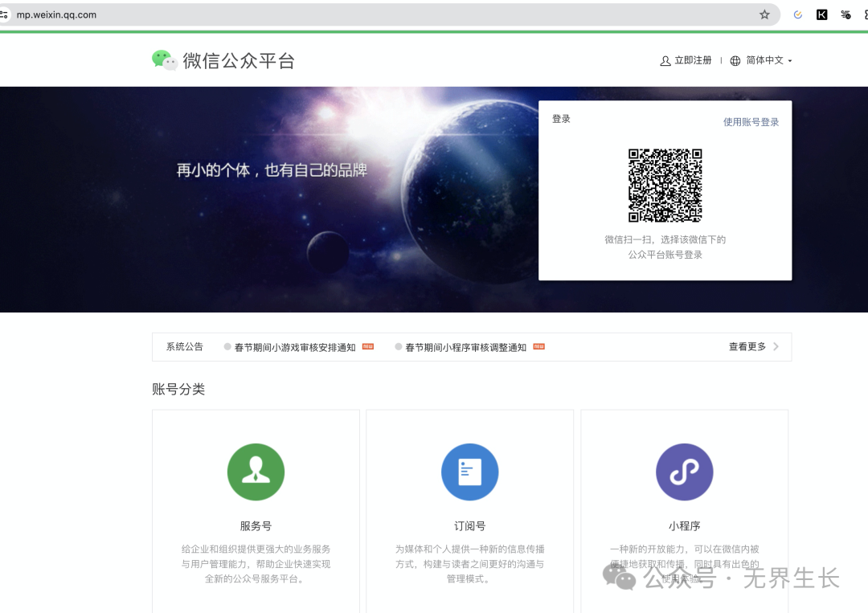Screen dimensions: 868x613
Task: Click the mp.weixin.qq.com address bar URL
Action: tap(56, 15)
